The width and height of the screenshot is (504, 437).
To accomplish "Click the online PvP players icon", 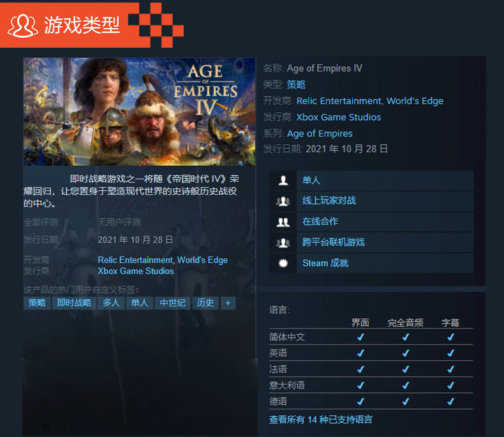I will pyautogui.click(x=283, y=201).
